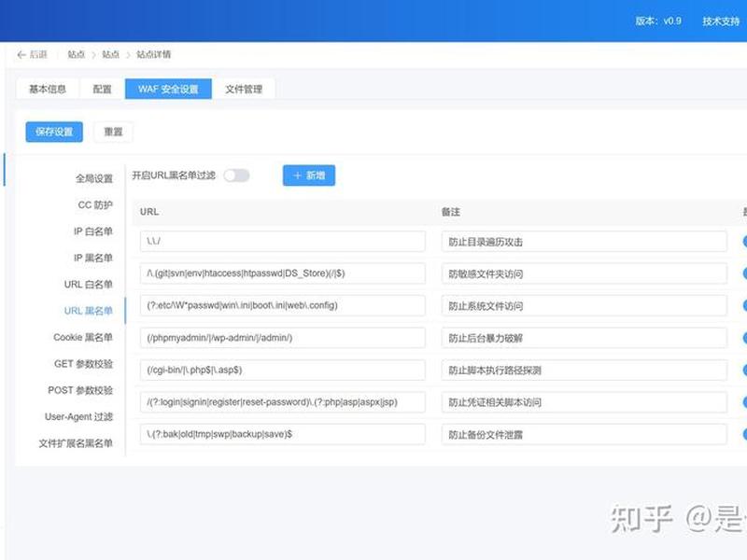747x560 pixels.
Task: Click the 保存设置 button
Action: (54, 132)
